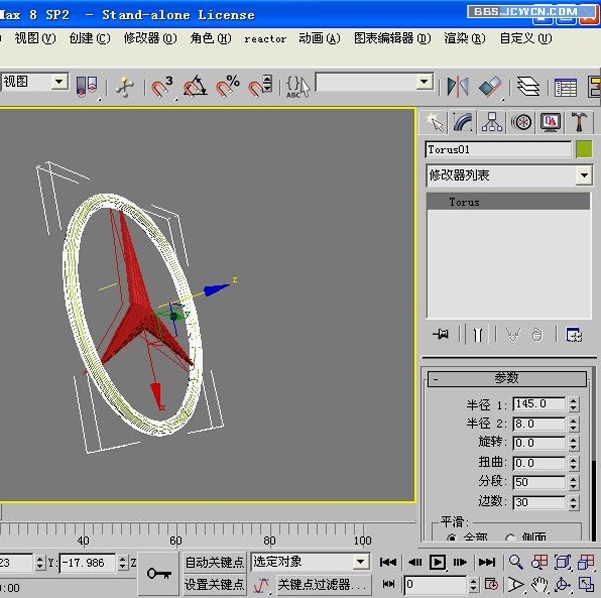Toggle the Show End Result icon
Viewport: 601px width, 598px height.
pyautogui.click(x=478, y=335)
